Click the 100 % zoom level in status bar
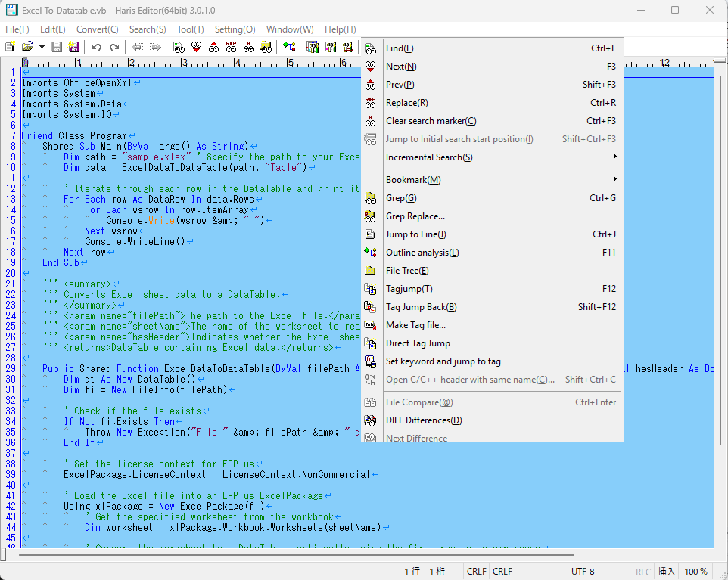The width and height of the screenshot is (728, 580). (695, 572)
